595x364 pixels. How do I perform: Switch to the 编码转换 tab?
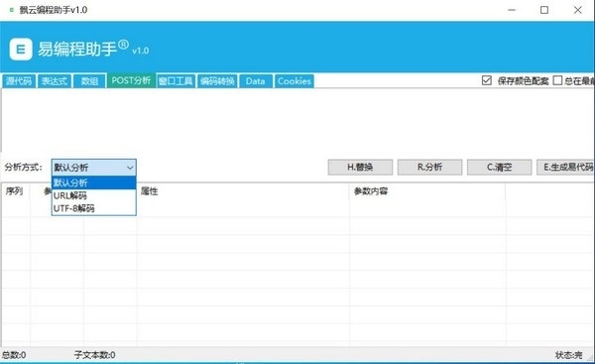tap(217, 81)
